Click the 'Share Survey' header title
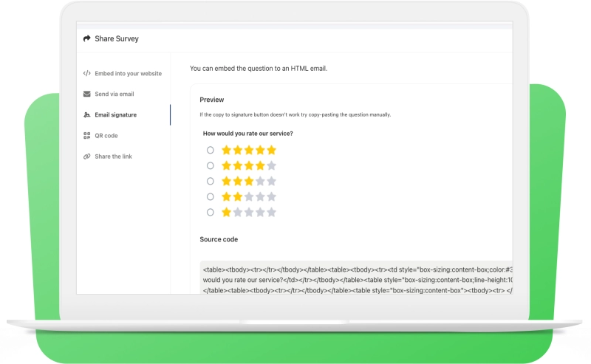The image size is (591, 364). pyautogui.click(x=117, y=38)
